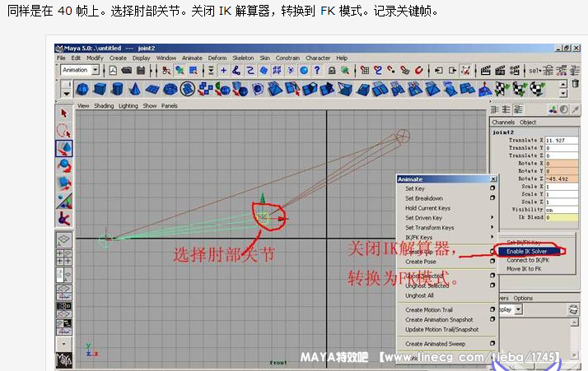Screen dimensions: 588x371
Task: Select the arrow Select tool in toolbox
Action: tap(63, 114)
